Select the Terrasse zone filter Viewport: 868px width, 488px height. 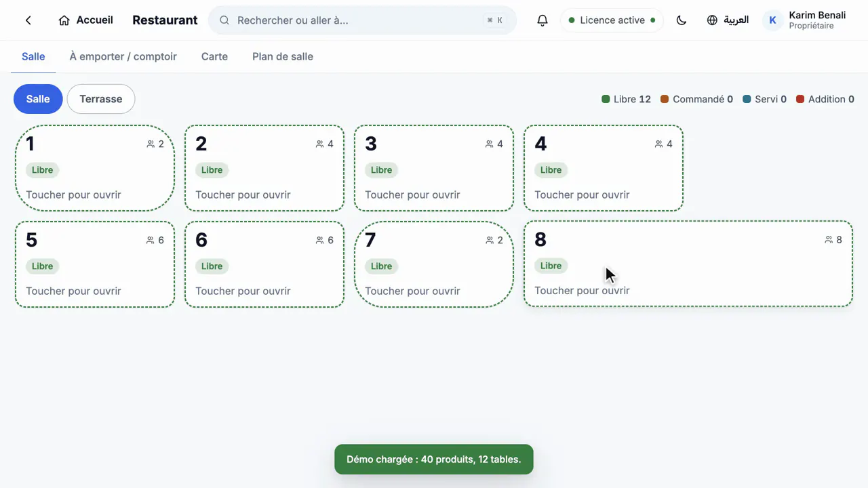tap(101, 99)
